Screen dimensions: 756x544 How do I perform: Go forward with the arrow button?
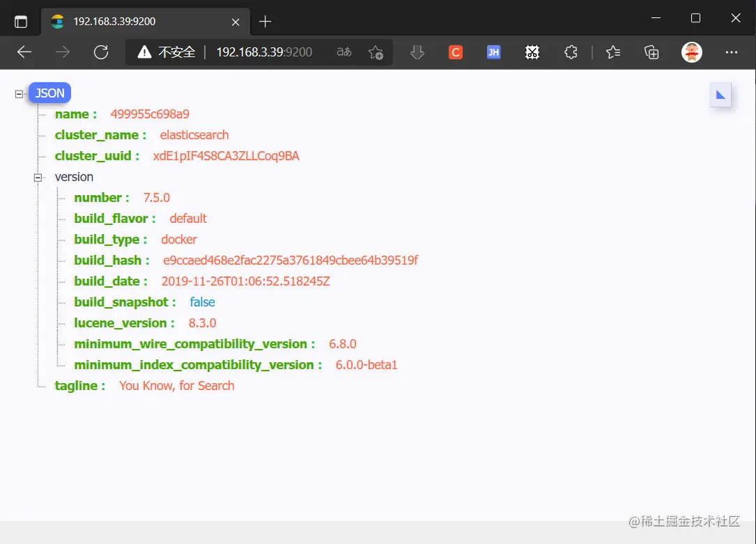(63, 52)
